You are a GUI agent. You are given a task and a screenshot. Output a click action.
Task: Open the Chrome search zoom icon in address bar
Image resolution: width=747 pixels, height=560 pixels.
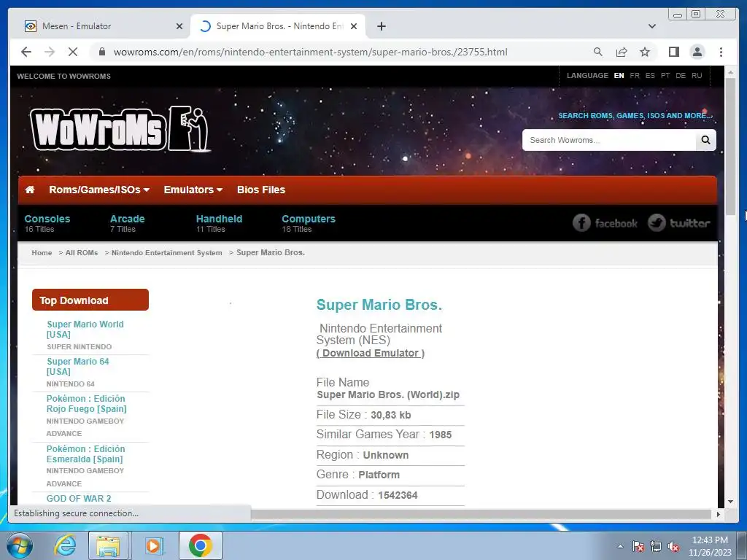pyautogui.click(x=598, y=52)
